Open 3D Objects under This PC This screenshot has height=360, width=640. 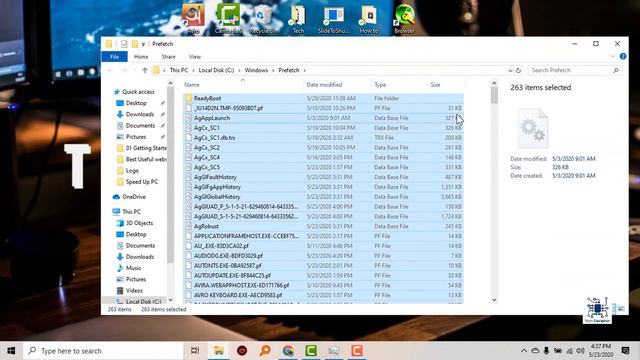[139, 223]
